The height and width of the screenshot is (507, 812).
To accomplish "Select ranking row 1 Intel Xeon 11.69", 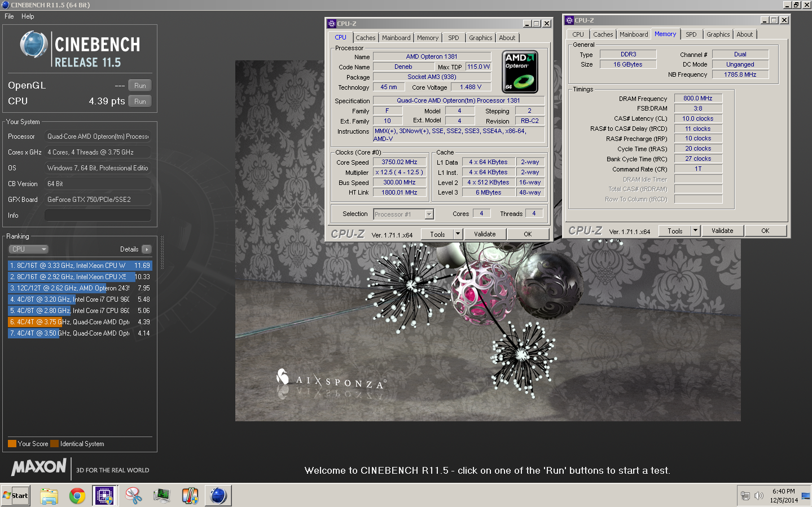I will point(80,266).
